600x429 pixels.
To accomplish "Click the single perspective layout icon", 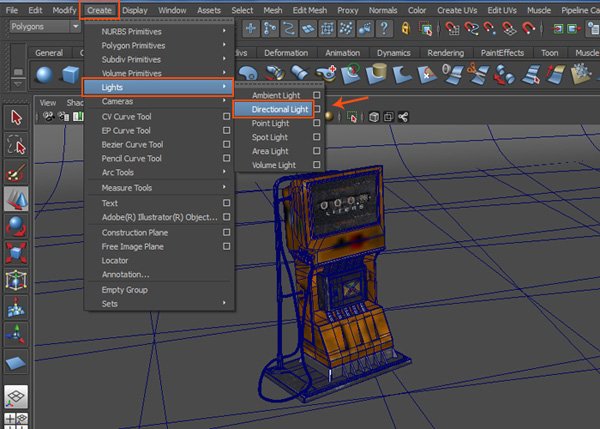I will (16, 396).
